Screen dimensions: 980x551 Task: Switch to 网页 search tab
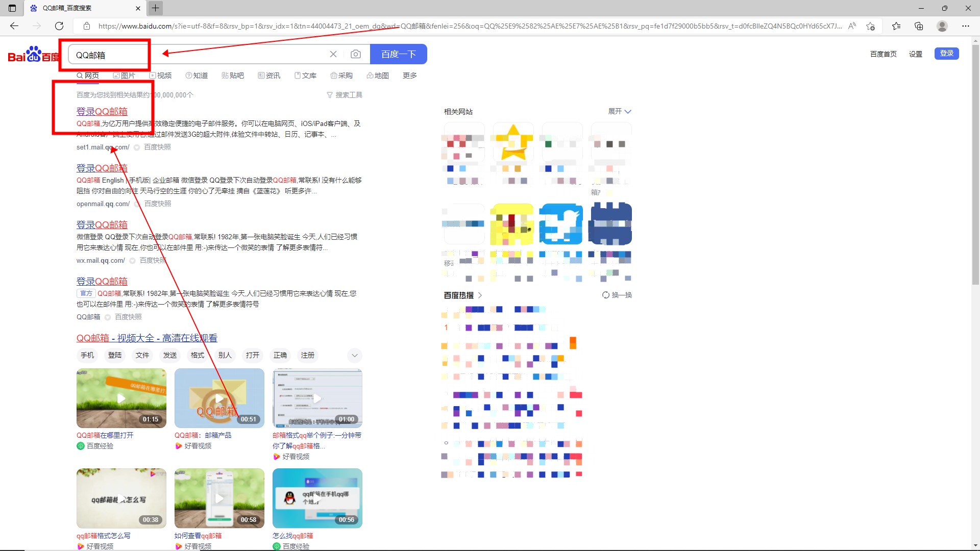(x=88, y=76)
